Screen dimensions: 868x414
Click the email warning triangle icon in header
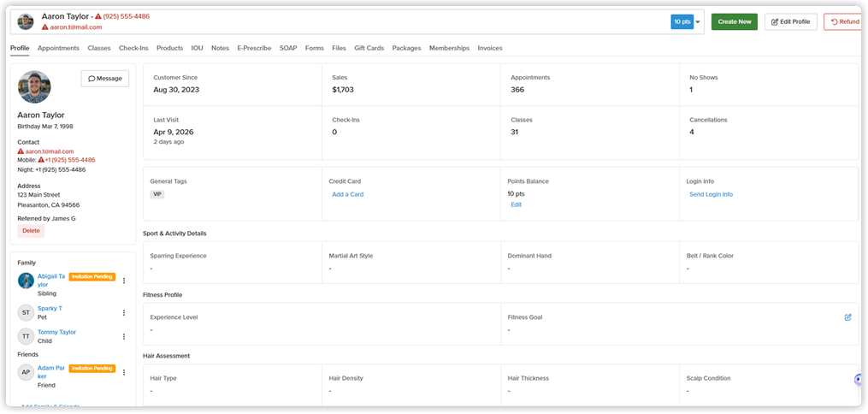tap(44, 27)
